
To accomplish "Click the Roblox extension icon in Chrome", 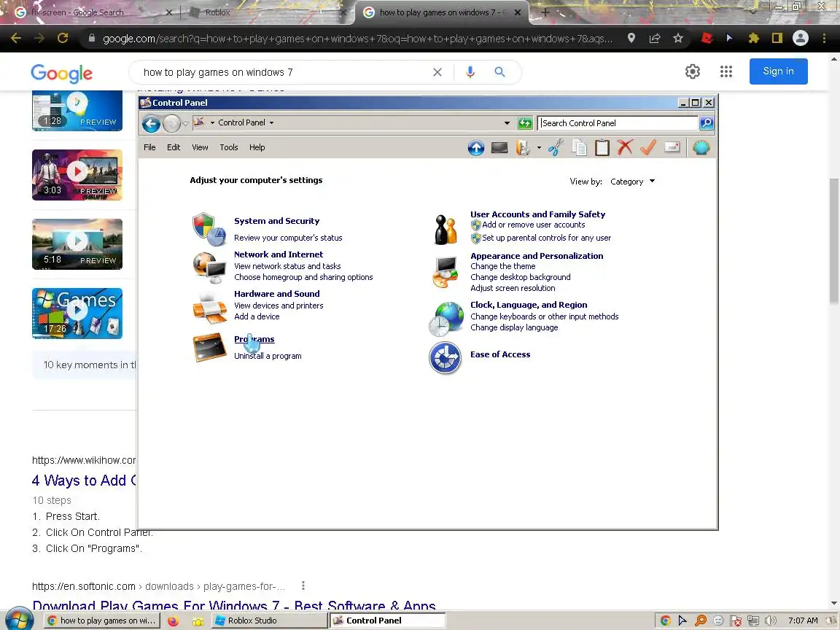I will point(707,38).
